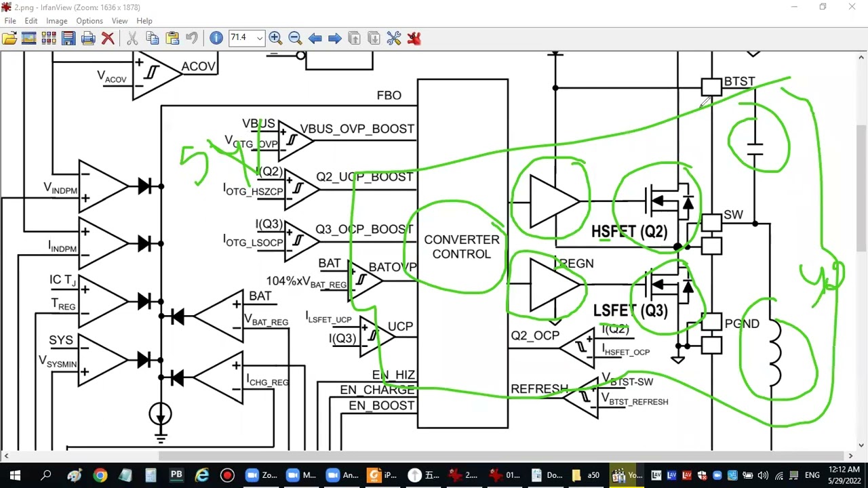Switch to the Zoom 'An...' taskbar window
868x488 pixels.
click(x=341, y=475)
